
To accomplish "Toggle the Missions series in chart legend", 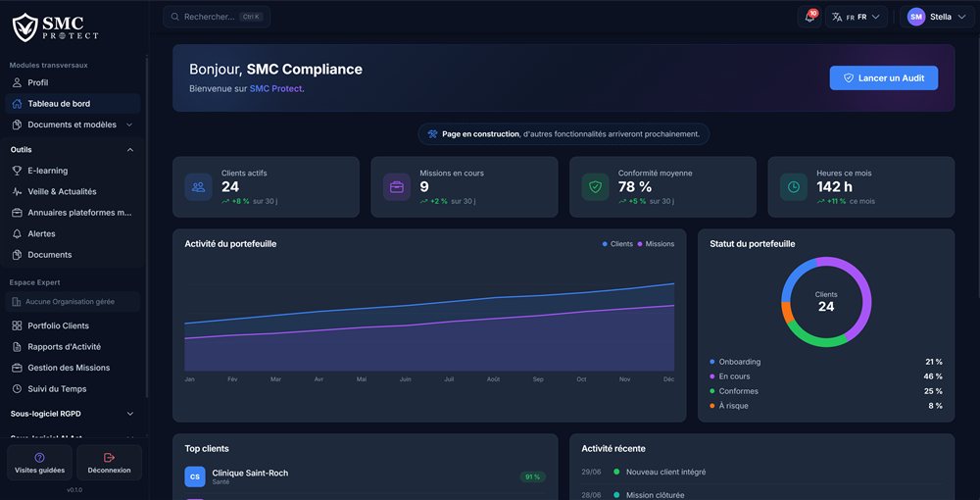I will [656, 244].
